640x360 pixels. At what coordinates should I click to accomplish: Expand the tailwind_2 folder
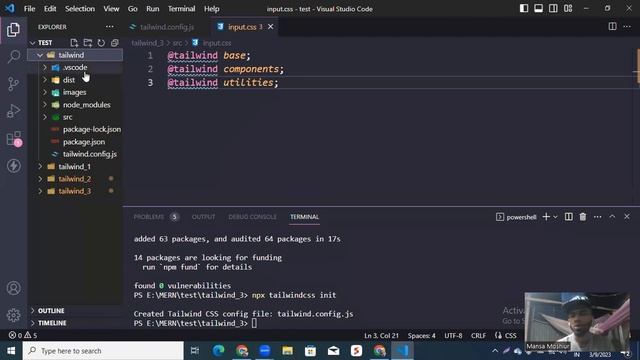[x=75, y=179]
